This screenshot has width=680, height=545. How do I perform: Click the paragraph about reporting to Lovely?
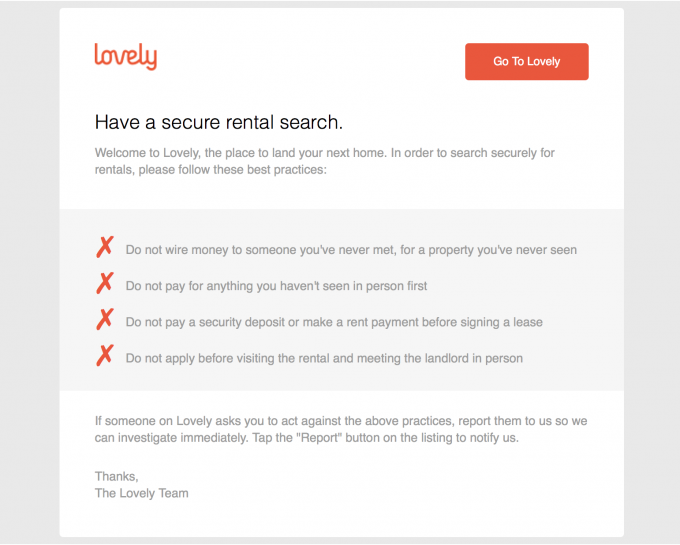(341, 429)
